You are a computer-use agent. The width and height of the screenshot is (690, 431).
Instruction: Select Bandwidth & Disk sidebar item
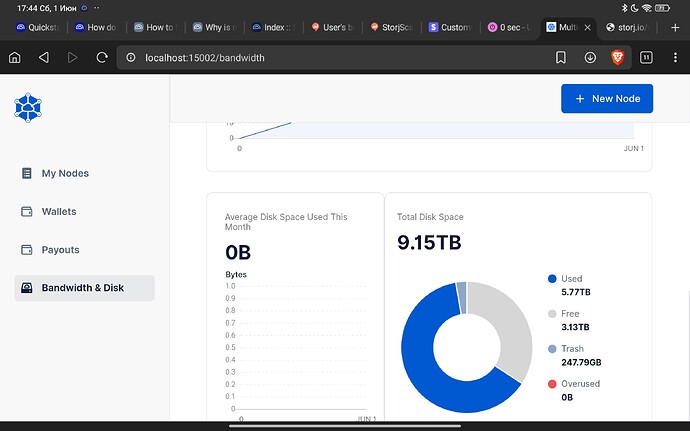[x=84, y=288]
